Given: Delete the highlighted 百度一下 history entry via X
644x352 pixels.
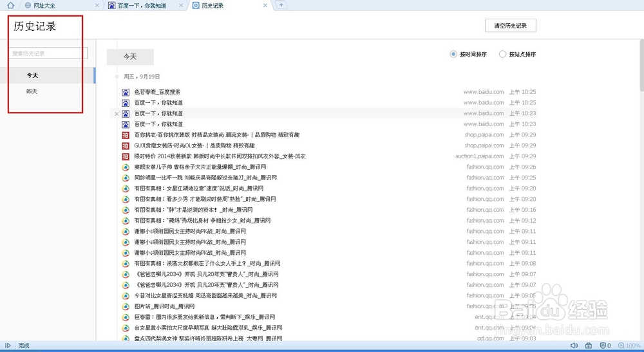Looking at the screenshot, I should (117, 114).
